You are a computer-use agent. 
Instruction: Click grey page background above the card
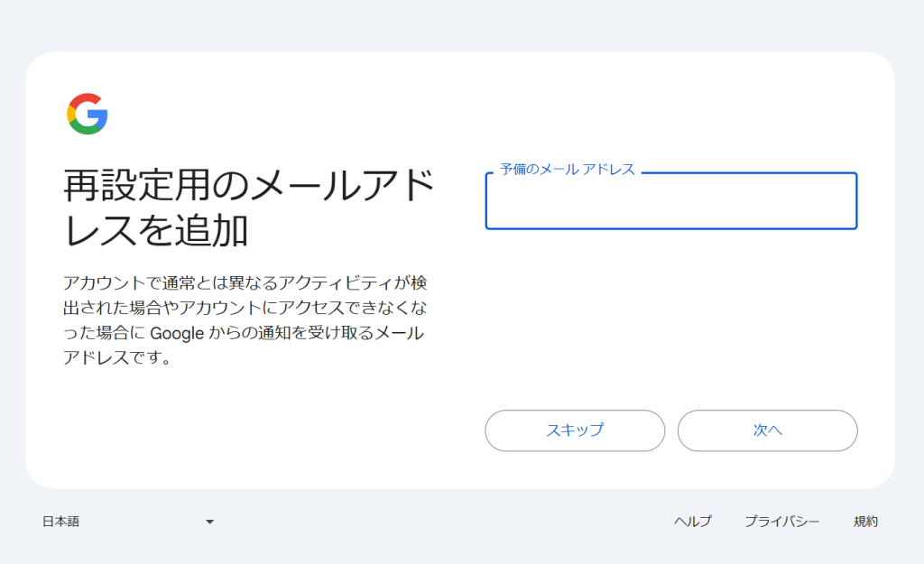coord(462,25)
